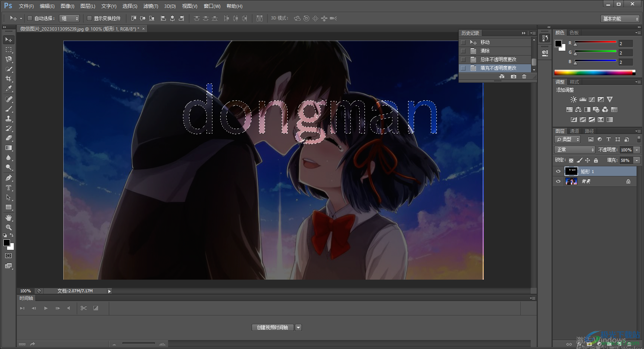Enable the 显示变换控件 checkbox
This screenshot has height=349, width=644.
89,18
